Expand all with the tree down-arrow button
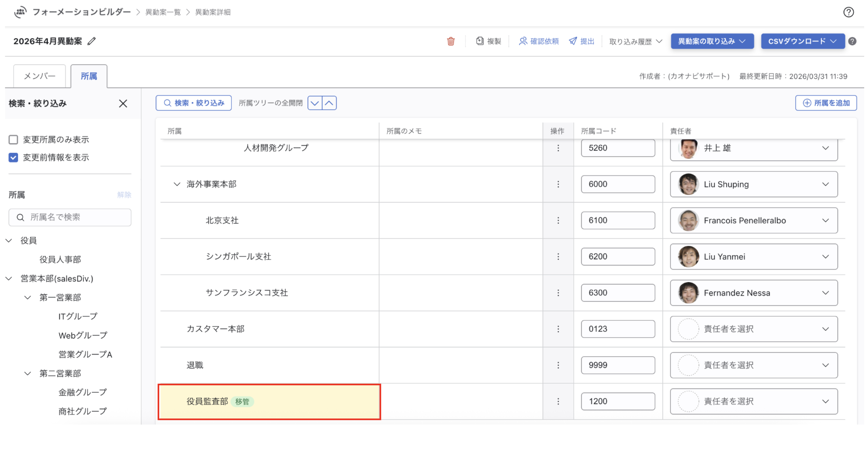The image size is (868, 449). pyautogui.click(x=314, y=103)
